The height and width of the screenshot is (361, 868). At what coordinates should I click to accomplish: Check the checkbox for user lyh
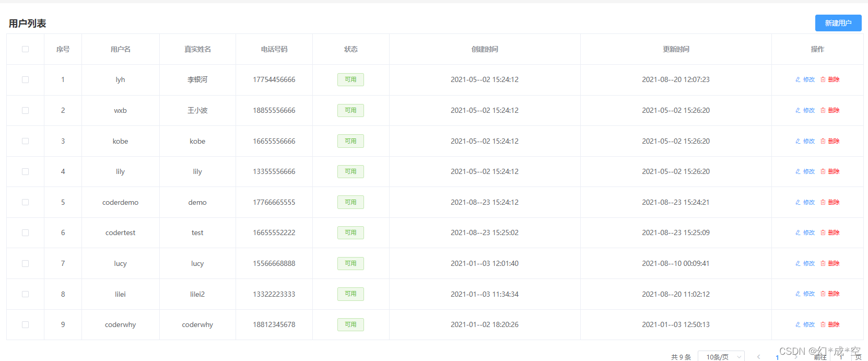pos(25,80)
